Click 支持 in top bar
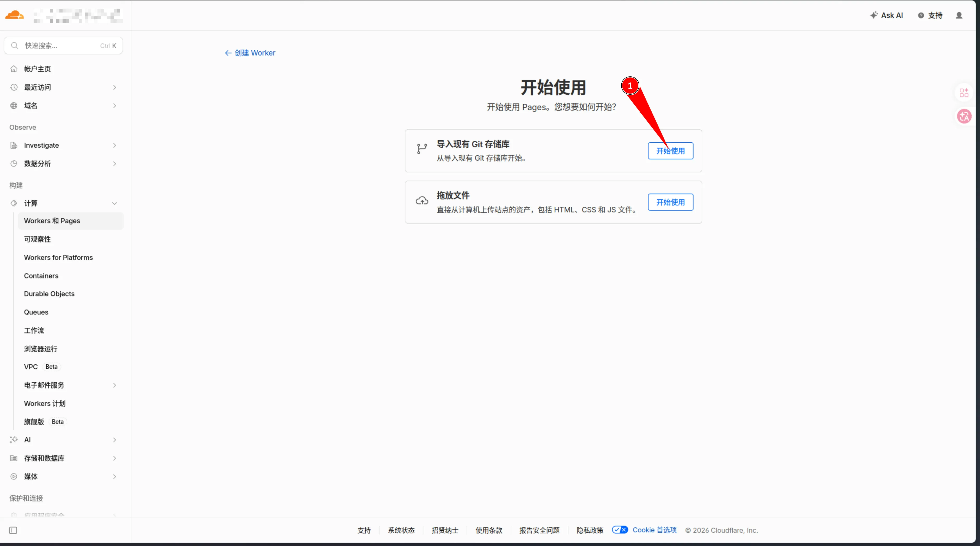 (935, 15)
